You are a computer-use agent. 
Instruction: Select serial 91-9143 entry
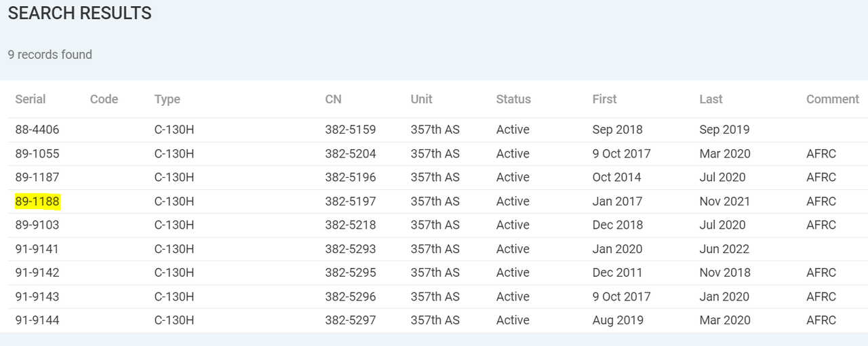(37, 296)
